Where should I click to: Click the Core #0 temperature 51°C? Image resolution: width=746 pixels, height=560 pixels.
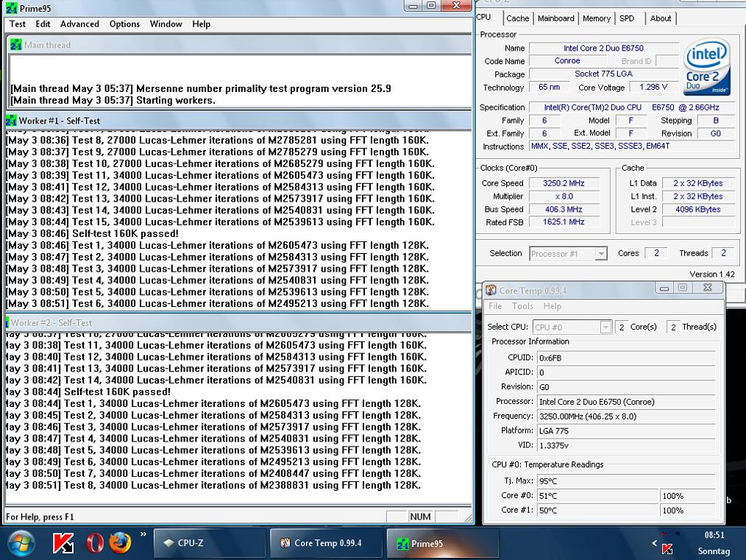tap(597, 496)
